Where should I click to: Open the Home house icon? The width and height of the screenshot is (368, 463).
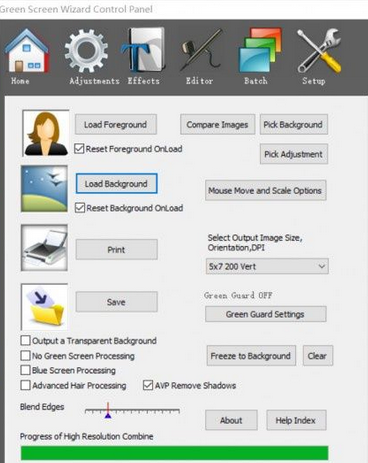click(x=27, y=51)
